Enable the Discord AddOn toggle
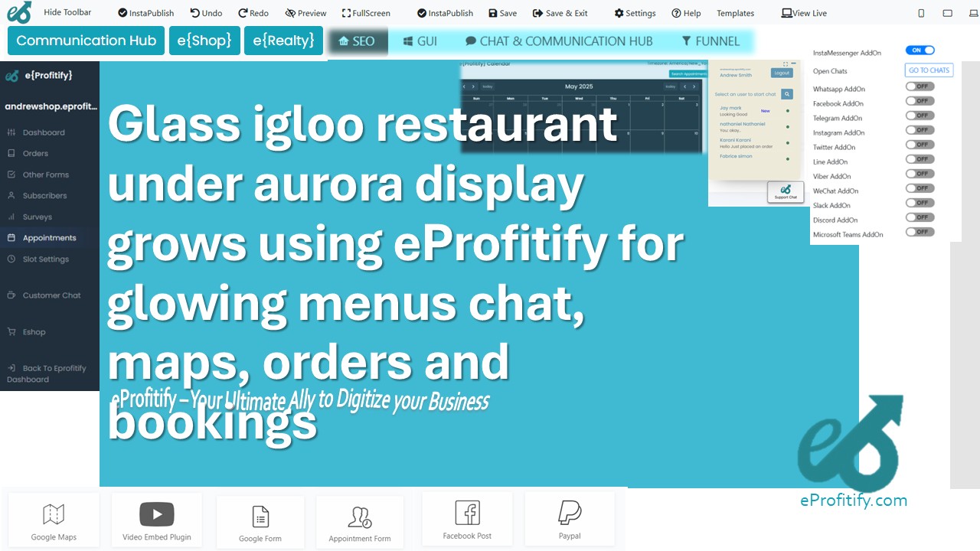 [x=920, y=217]
